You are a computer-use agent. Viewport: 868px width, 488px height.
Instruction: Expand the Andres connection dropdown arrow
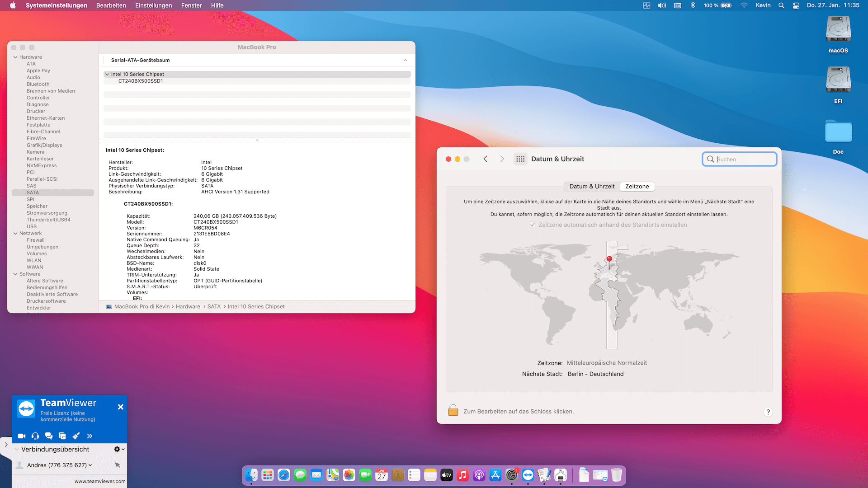point(90,465)
